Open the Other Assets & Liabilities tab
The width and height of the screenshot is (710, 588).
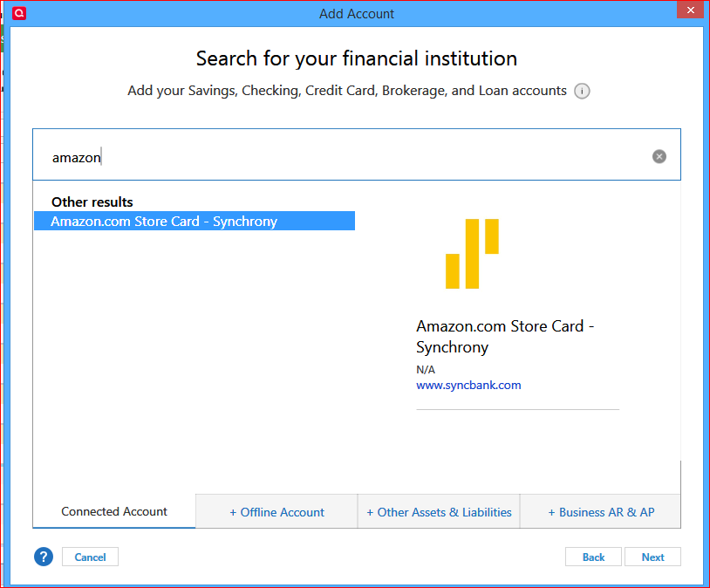point(439,512)
